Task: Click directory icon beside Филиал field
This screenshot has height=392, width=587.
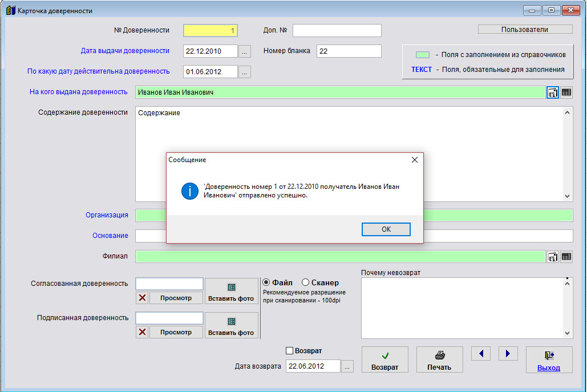Action: click(x=553, y=256)
